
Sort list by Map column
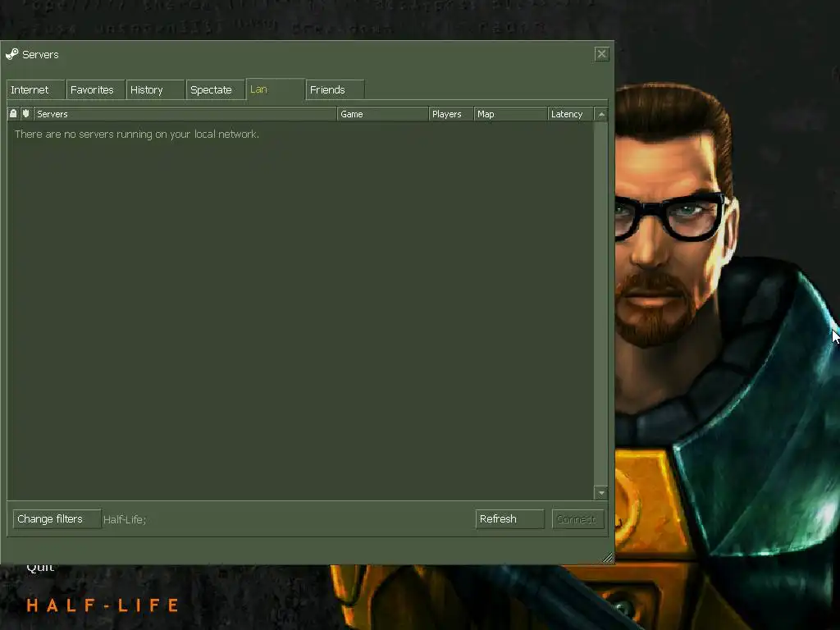click(510, 113)
